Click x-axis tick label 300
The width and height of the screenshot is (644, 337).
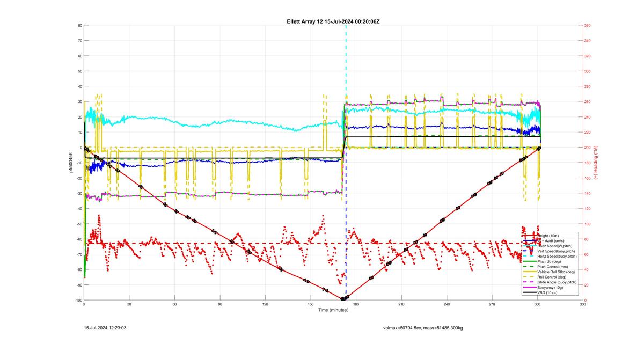[538, 304]
